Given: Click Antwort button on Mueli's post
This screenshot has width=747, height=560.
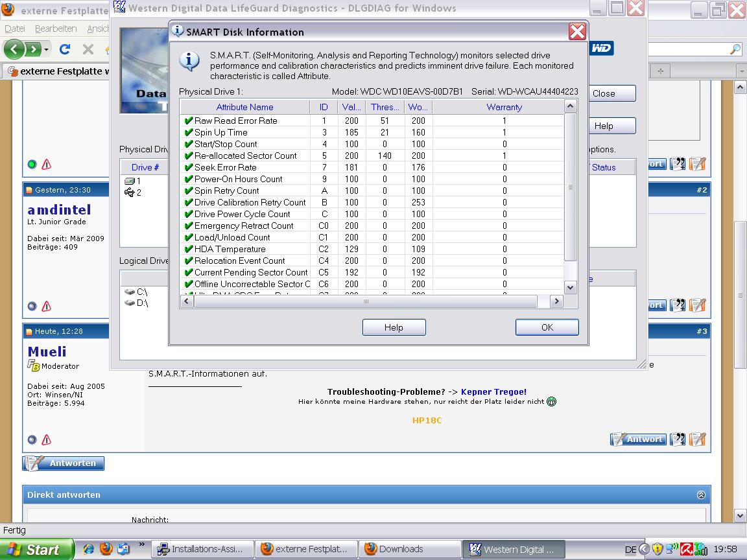Looking at the screenshot, I should click(x=638, y=439).
